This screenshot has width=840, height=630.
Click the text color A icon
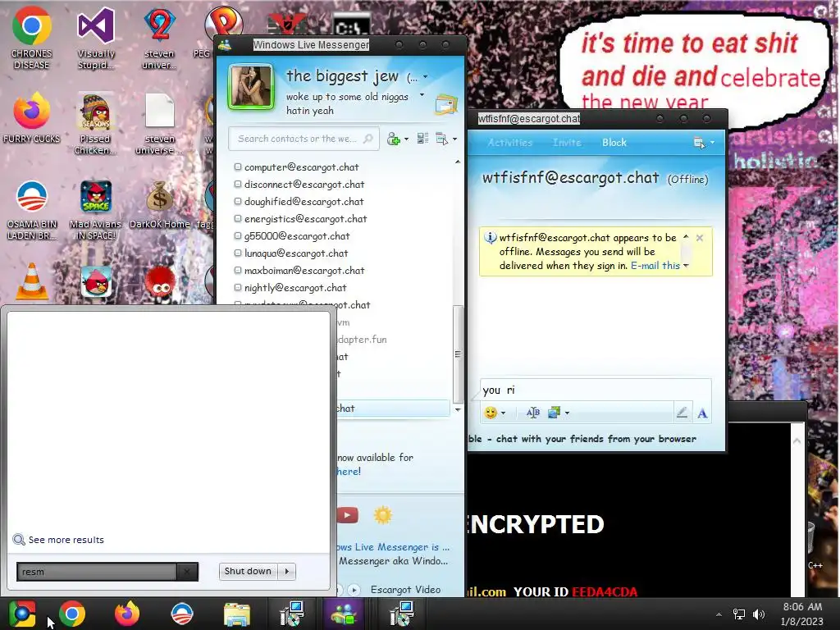coord(702,413)
